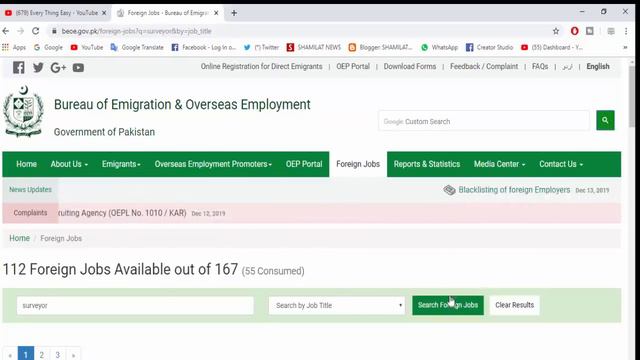Switch site language to Urdu

567,67
